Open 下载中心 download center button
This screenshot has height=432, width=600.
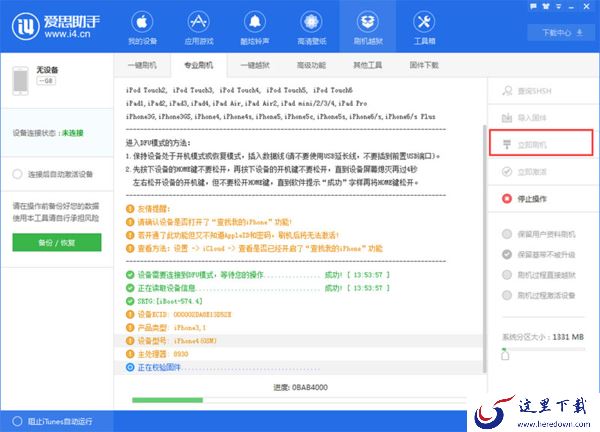click(560, 33)
